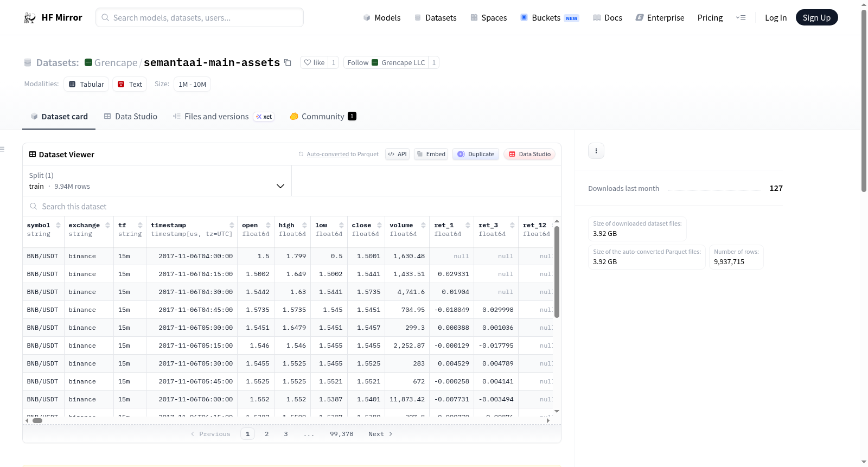
Task: Sort by the symbol column sort icon
Action: tap(58, 225)
